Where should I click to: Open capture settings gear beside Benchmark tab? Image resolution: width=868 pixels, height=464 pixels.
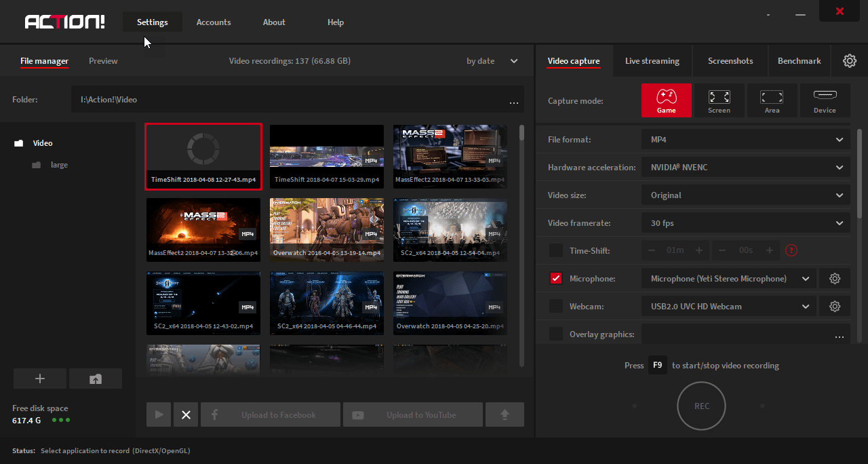click(850, 61)
